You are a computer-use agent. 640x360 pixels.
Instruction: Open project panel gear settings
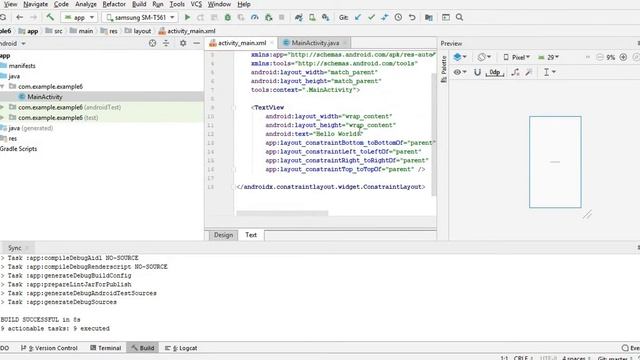pos(183,43)
